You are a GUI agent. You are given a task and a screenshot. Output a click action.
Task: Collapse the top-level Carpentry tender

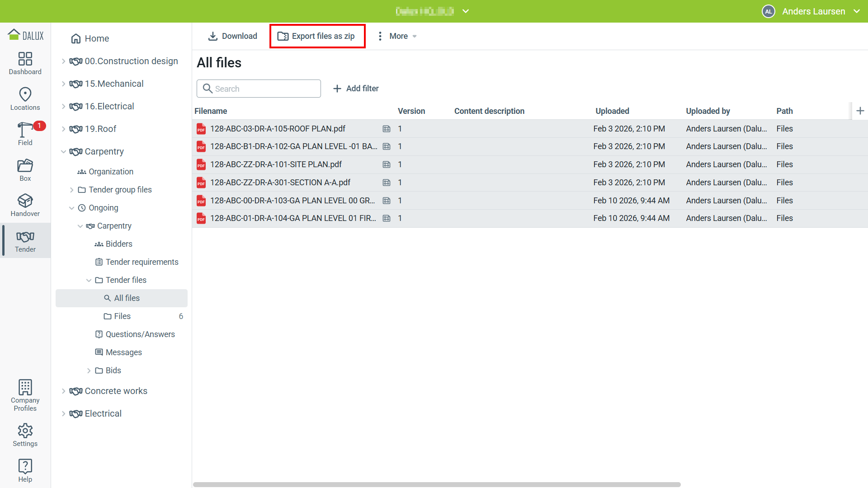[x=64, y=151]
